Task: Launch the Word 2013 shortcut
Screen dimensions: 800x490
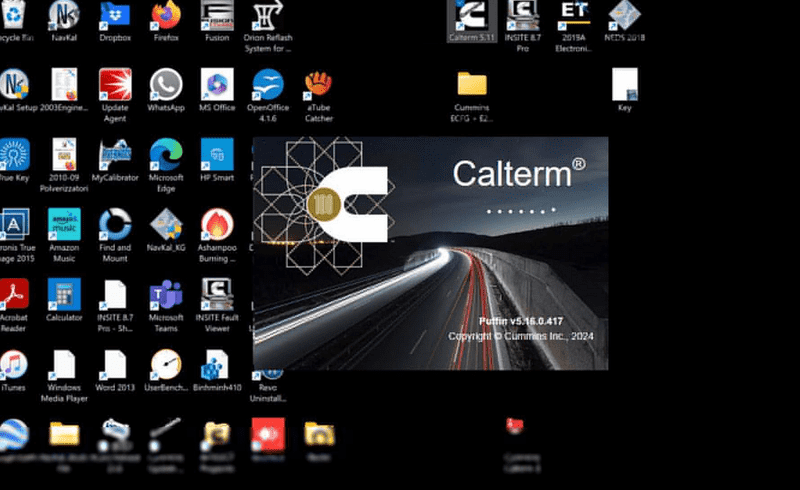Action: click(115, 370)
